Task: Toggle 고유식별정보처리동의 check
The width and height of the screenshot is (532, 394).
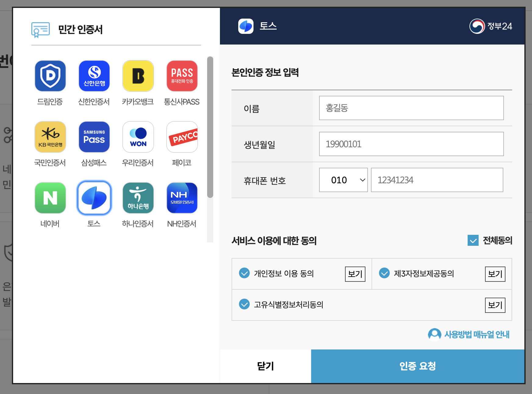Action: click(244, 304)
